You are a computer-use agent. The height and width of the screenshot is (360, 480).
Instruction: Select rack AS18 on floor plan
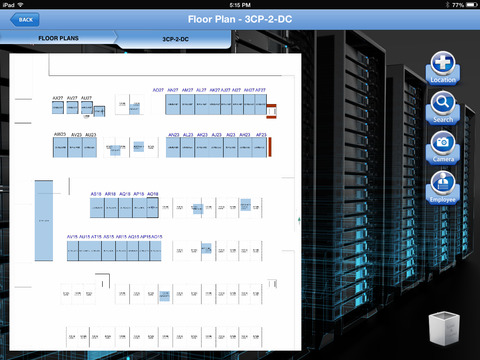[x=97, y=208]
